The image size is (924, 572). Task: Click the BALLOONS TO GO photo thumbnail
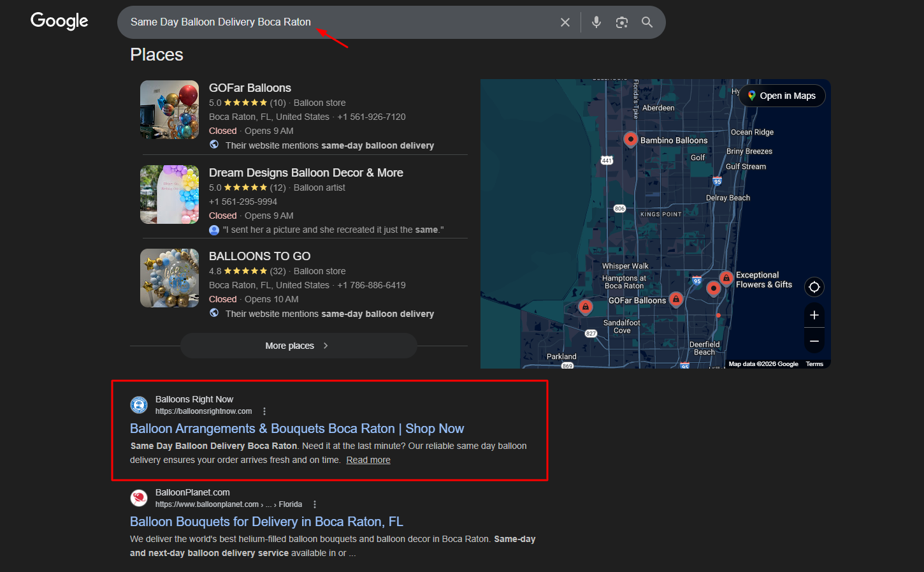pyautogui.click(x=170, y=278)
